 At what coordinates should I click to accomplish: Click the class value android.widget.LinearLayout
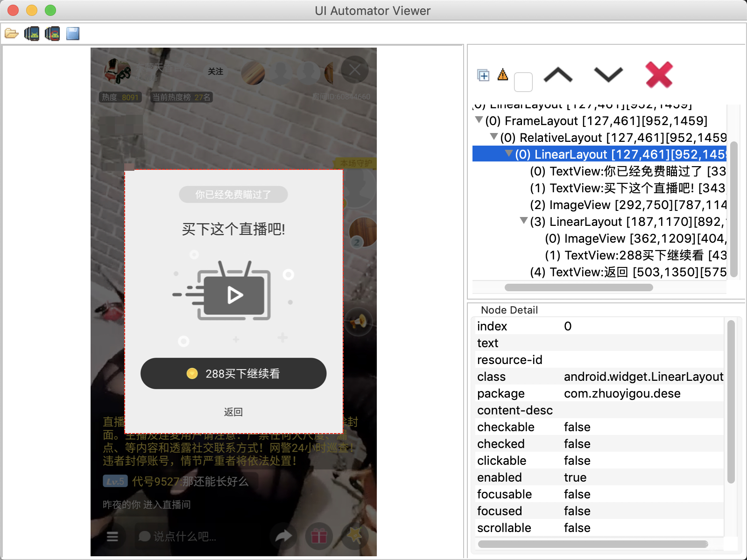(x=644, y=377)
